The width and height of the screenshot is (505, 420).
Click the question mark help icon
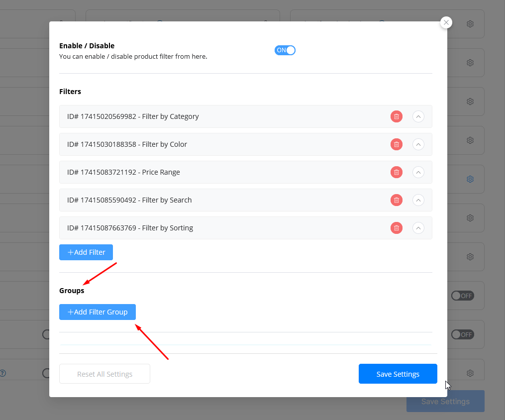[2, 373]
